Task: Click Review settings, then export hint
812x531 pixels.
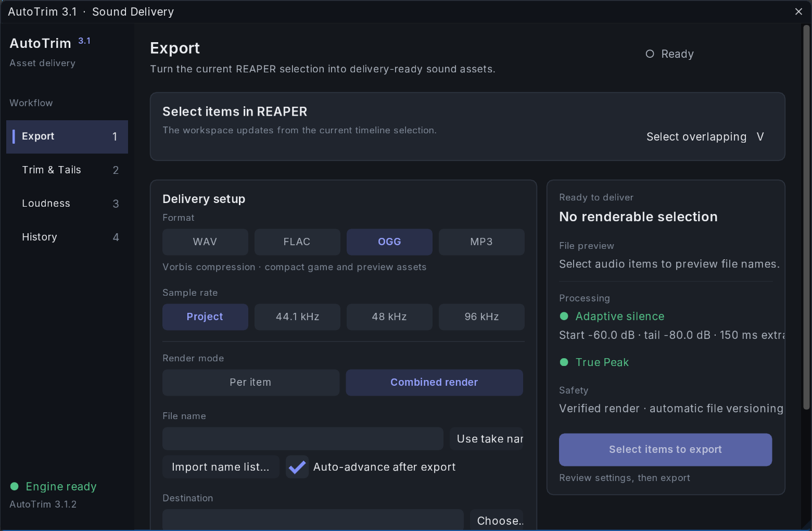Action: (625, 478)
